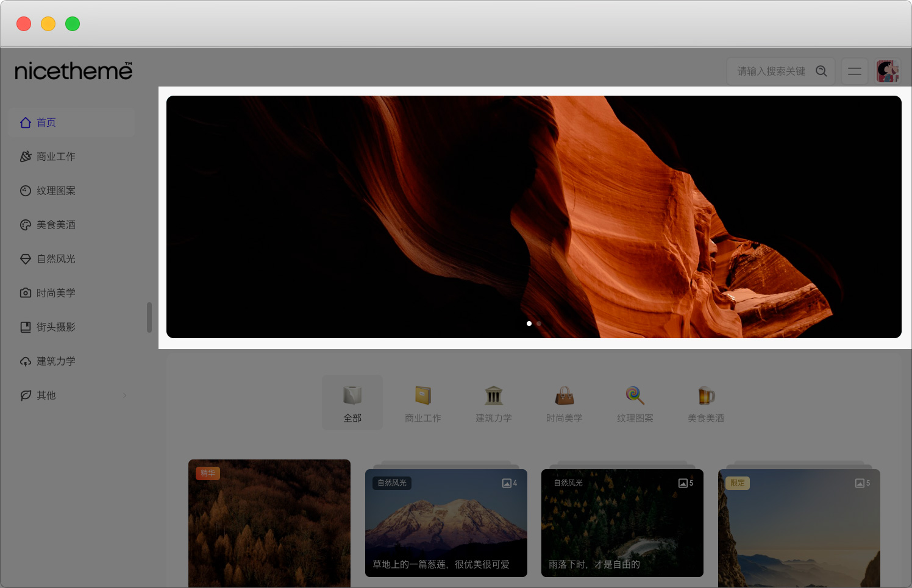This screenshot has width=912, height=588.
Task: Switch to 全部 category tab label
Action: (352, 418)
